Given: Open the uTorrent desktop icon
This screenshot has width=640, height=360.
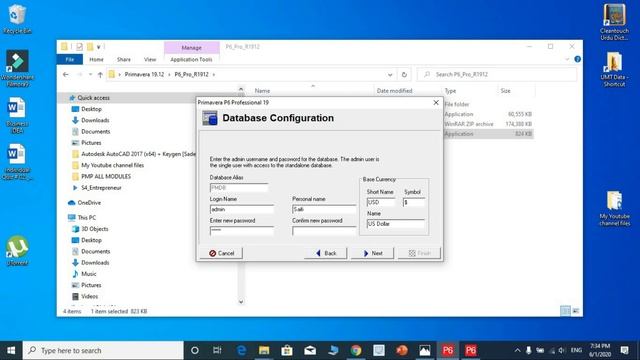Looking at the screenshot, I should tap(17, 251).
